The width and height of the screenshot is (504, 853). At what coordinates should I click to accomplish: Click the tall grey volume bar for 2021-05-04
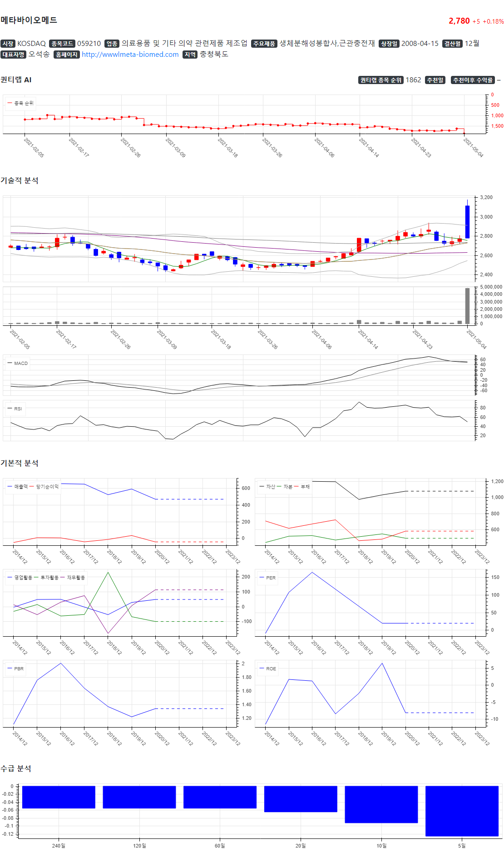(x=468, y=306)
